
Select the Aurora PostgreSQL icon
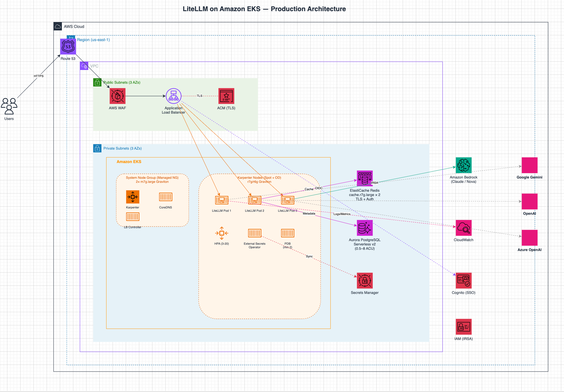pyautogui.click(x=365, y=228)
